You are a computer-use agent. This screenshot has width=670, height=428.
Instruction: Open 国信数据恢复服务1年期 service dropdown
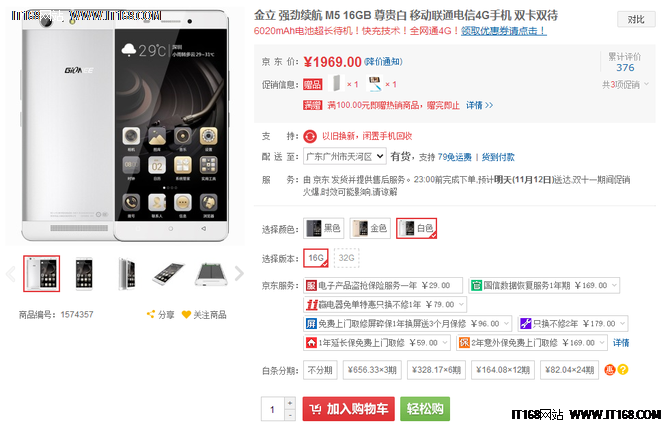coord(544,285)
